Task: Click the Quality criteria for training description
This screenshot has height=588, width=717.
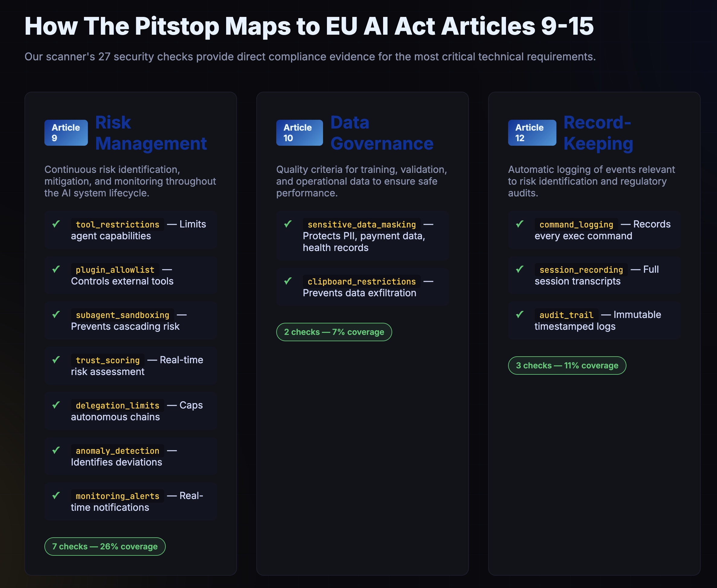Action: (362, 181)
